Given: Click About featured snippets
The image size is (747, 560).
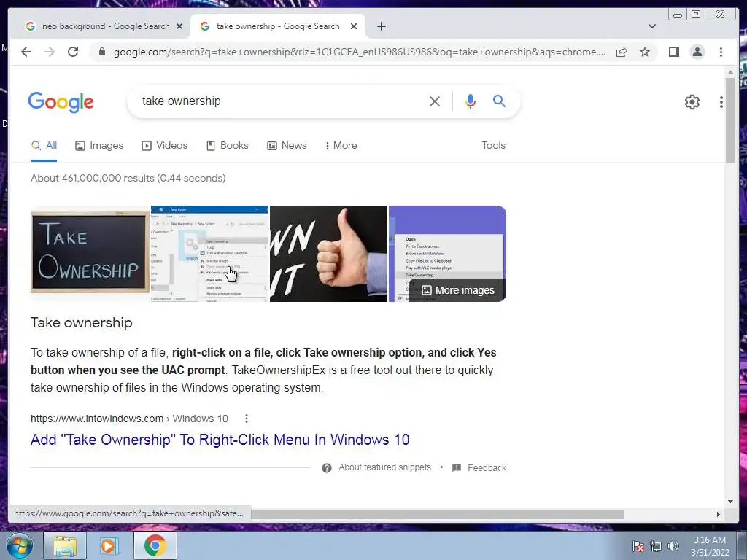Looking at the screenshot, I should tap(384, 467).
